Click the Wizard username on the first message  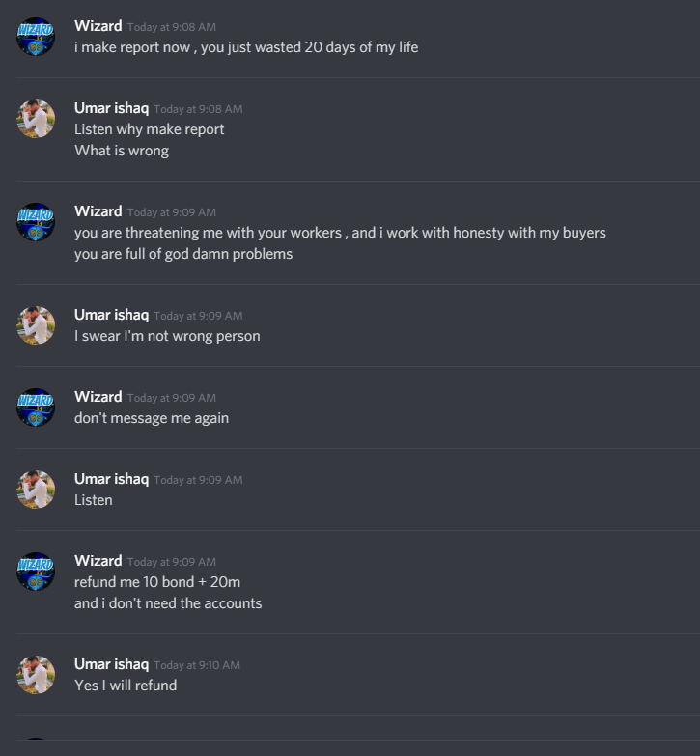coord(98,26)
